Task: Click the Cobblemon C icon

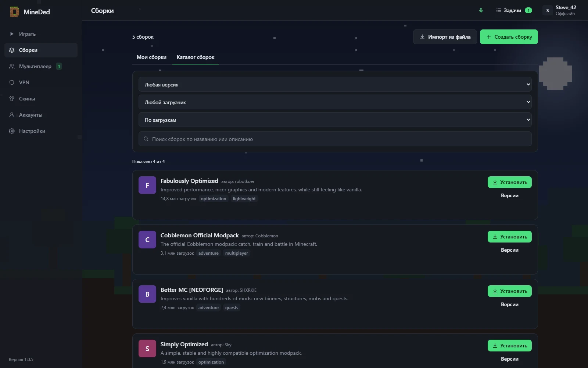Action: tap(147, 240)
